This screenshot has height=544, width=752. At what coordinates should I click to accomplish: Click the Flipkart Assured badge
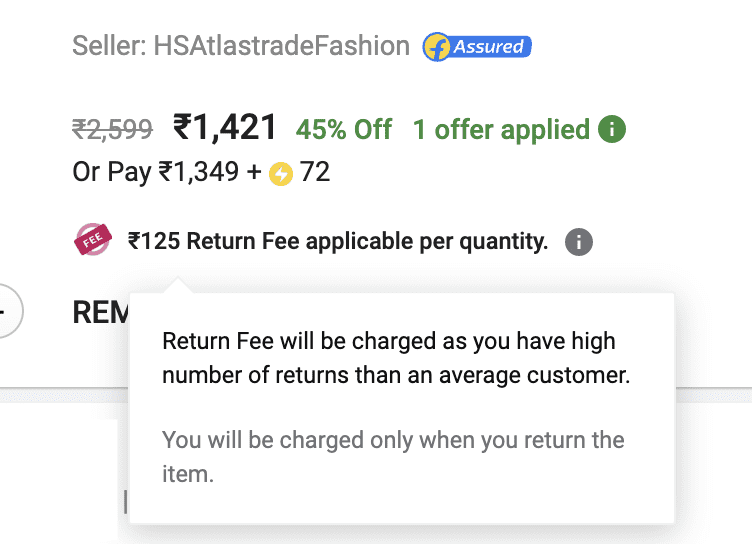(x=476, y=46)
